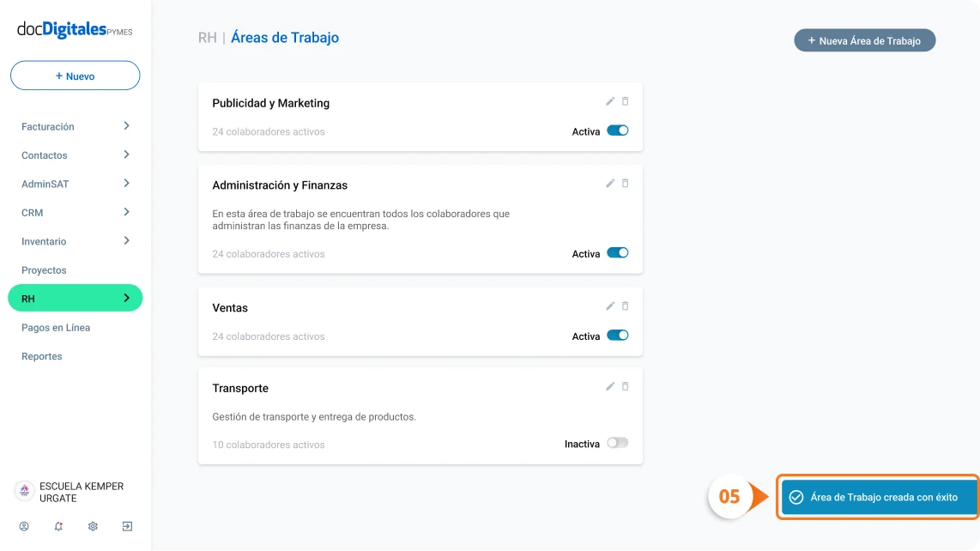
Task: Delete the Ventas work area (trash icon)
Action: coord(625,306)
